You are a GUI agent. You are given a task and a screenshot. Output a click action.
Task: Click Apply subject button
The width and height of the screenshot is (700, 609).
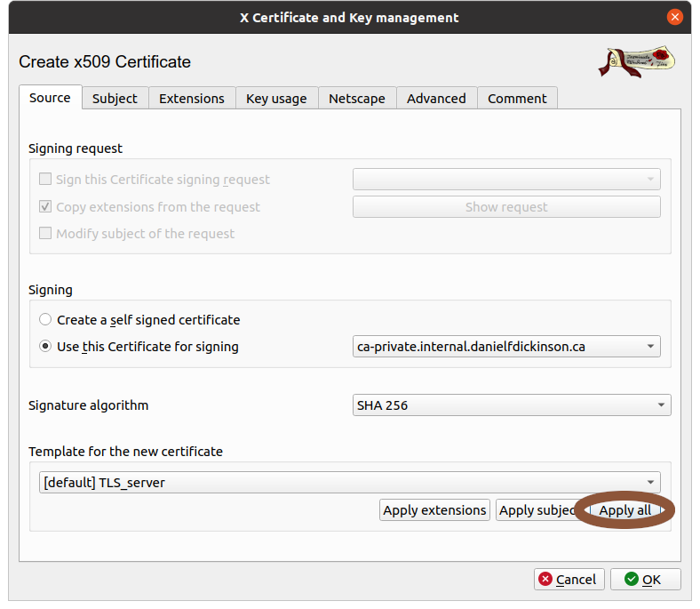pyautogui.click(x=538, y=510)
